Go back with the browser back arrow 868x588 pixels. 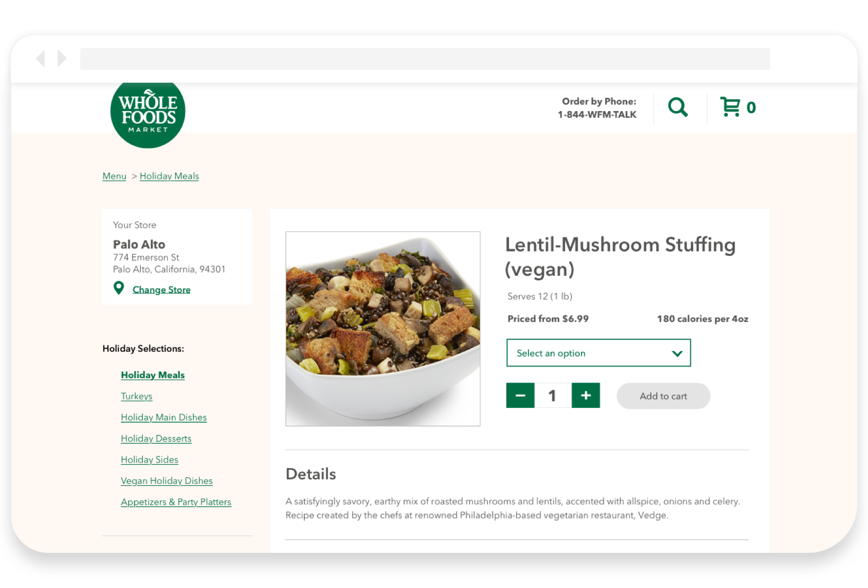[41, 58]
